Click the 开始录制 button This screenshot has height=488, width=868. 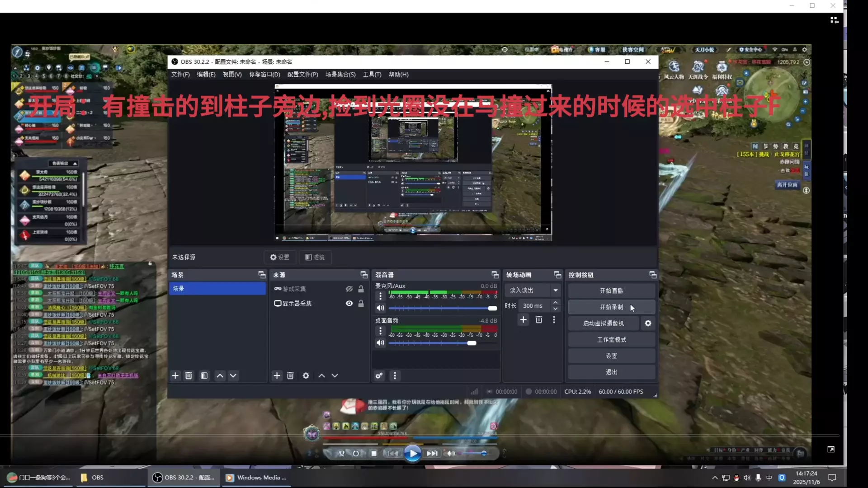(x=611, y=307)
